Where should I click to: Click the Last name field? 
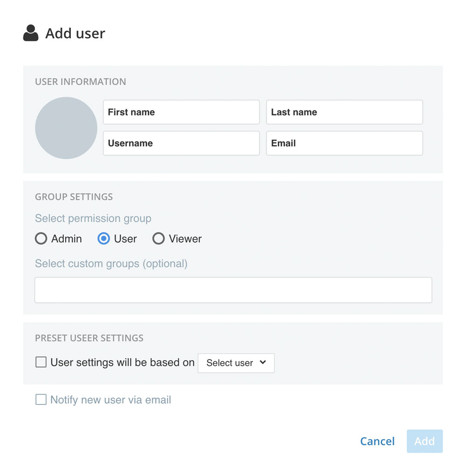coord(344,112)
